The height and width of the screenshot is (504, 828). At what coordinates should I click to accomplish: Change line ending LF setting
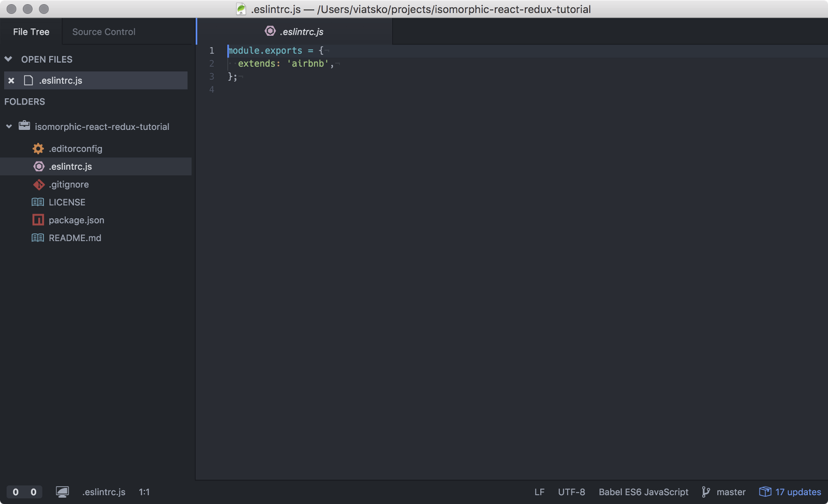click(x=539, y=492)
